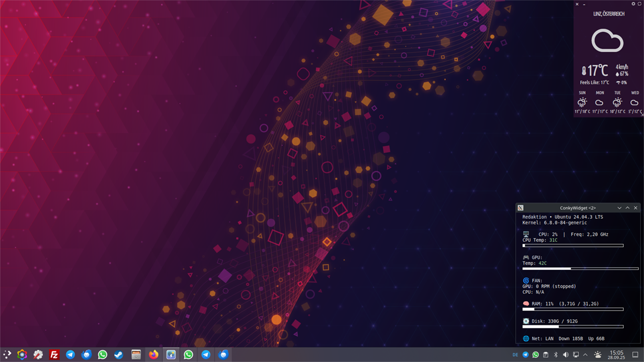Open clipboard manager in system tray

point(545,354)
